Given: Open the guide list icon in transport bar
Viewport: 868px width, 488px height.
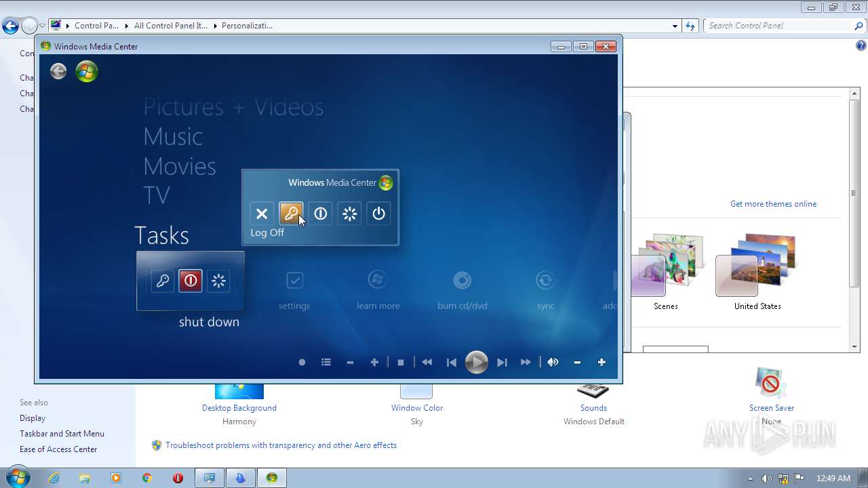Looking at the screenshot, I should click(x=326, y=363).
